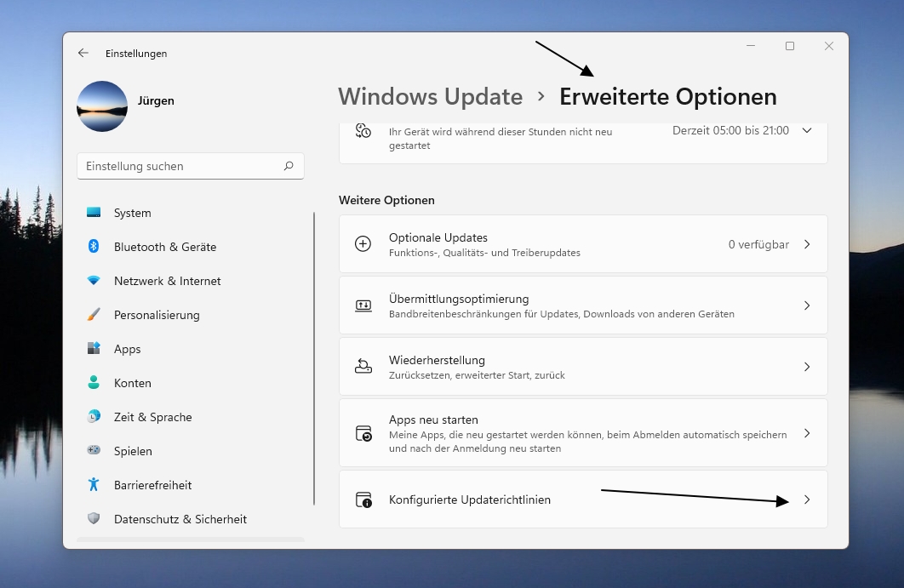Open the Übermittlungsoptimierung entry
This screenshot has height=588, width=904.
pos(583,305)
